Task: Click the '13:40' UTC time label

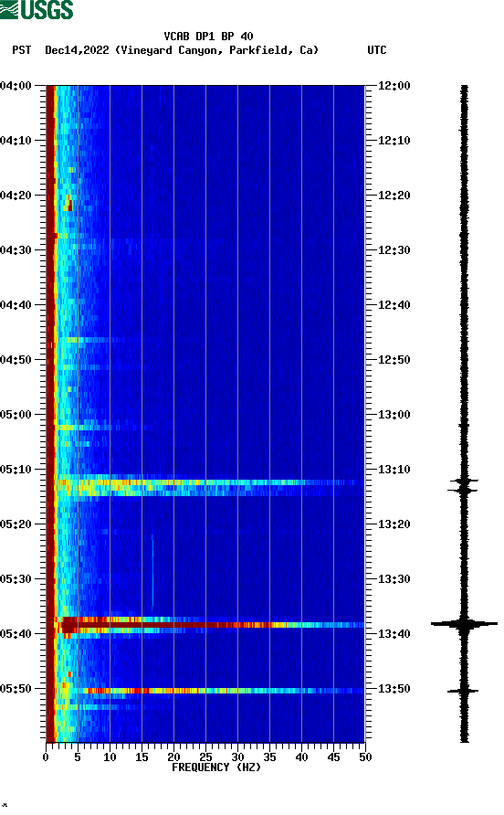Action: (394, 634)
